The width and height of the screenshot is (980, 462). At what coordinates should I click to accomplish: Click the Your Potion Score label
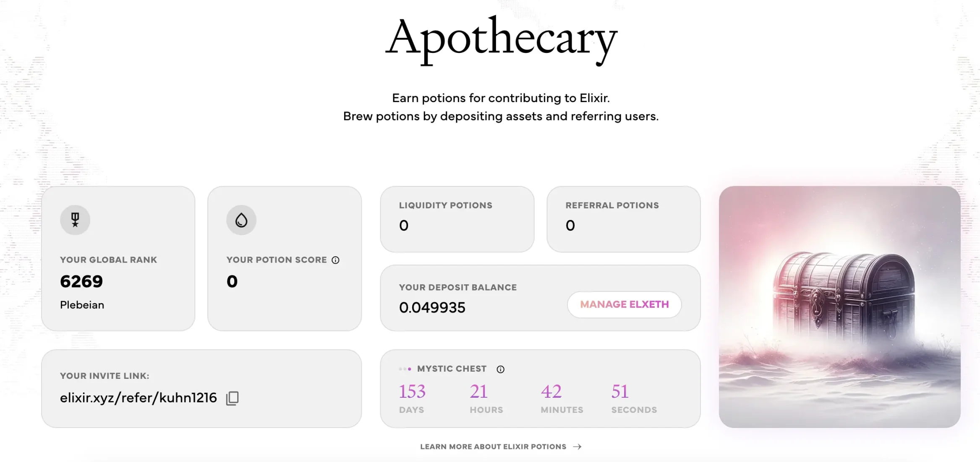pos(277,260)
